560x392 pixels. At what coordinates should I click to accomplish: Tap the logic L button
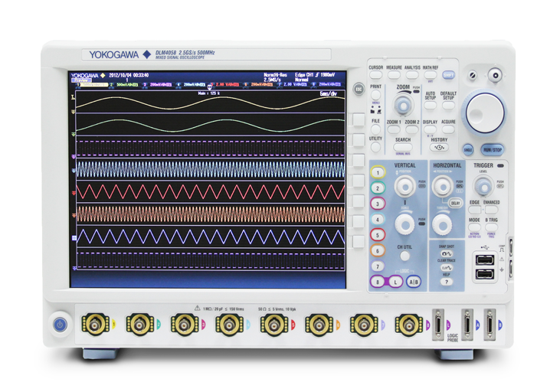pyautogui.click(x=395, y=282)
